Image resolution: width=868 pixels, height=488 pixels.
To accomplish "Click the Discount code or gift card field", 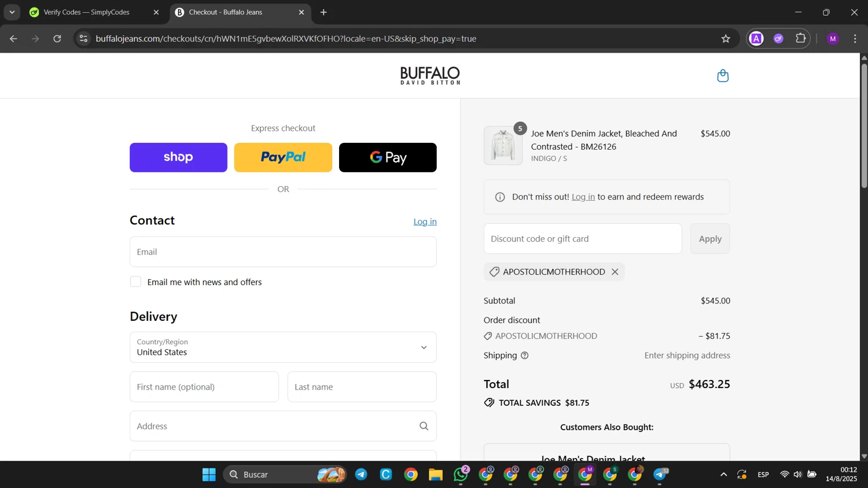I will click(x=583, y=239).
